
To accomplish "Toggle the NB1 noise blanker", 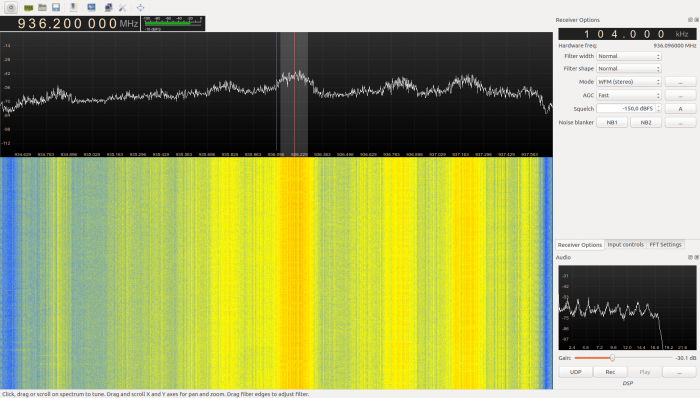I will 612,122.
